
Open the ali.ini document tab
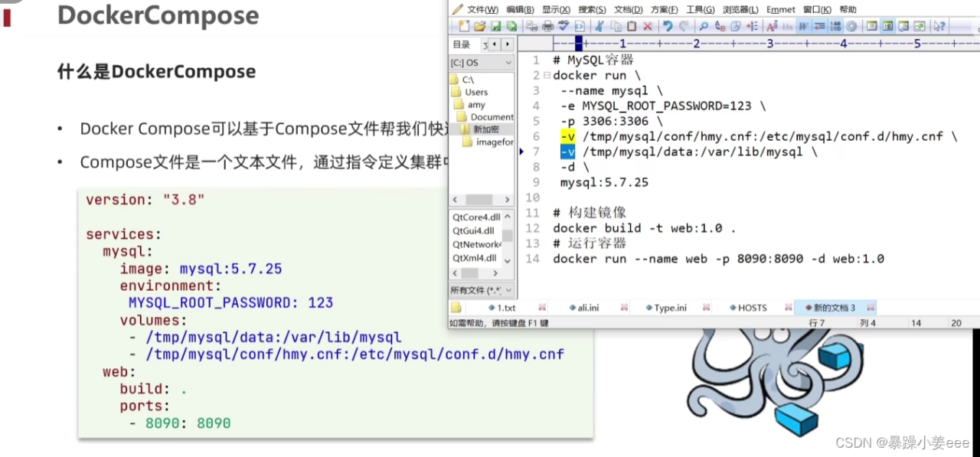pyautogui.click(x=588, y=307)
